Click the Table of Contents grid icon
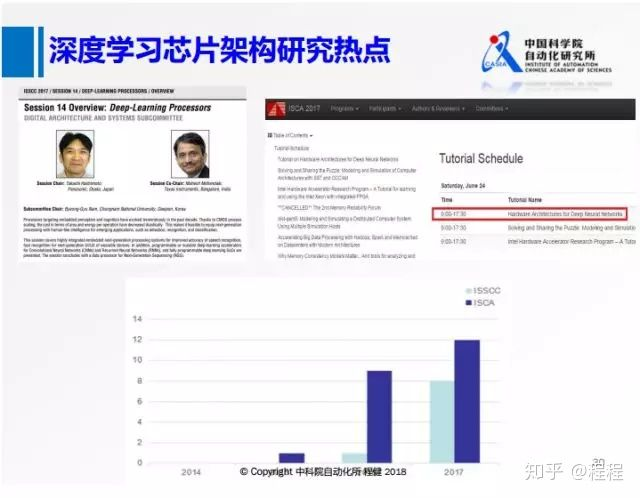The height and width of the screenshot is (498, 640). pos(270,135)
